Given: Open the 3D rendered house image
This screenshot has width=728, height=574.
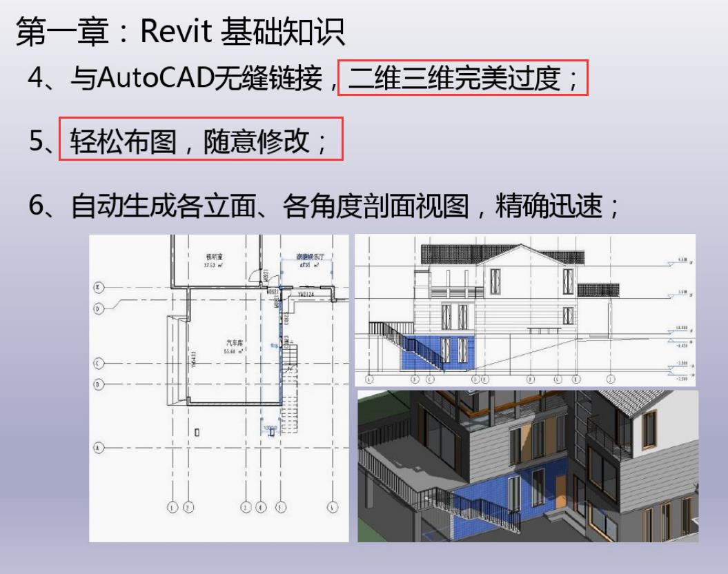Looking at the screenshot, I should tap(527, 466).
